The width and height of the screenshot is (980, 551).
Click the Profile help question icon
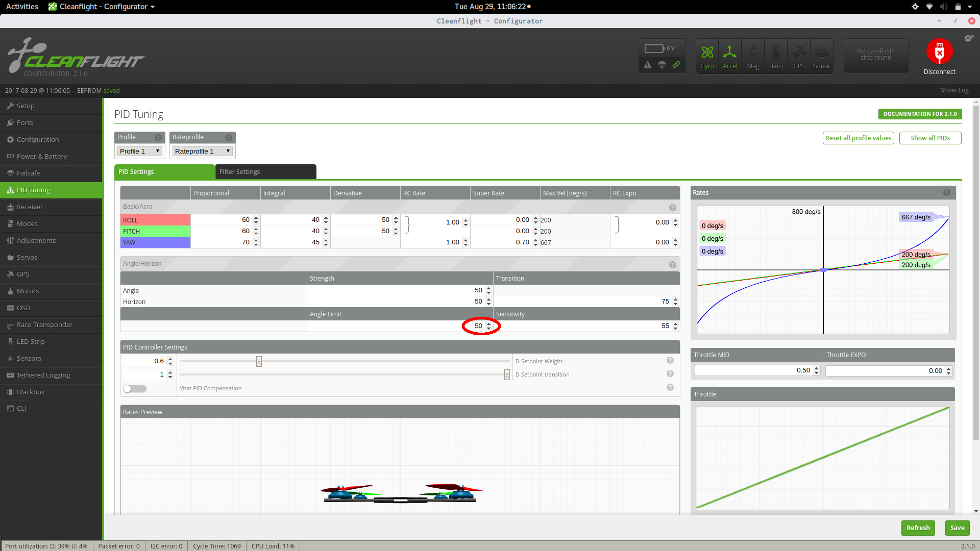click(158, 138)
